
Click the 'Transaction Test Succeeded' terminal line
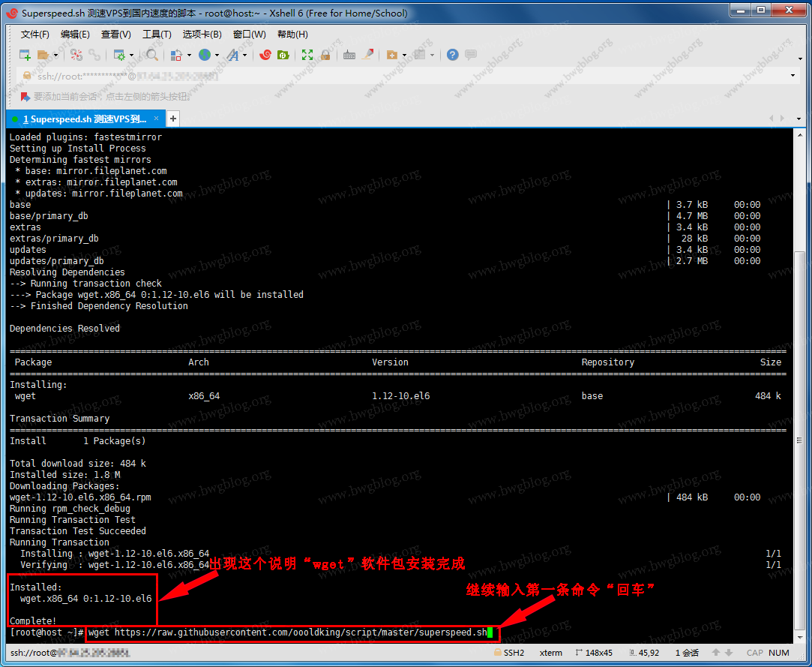coord(78,530)
